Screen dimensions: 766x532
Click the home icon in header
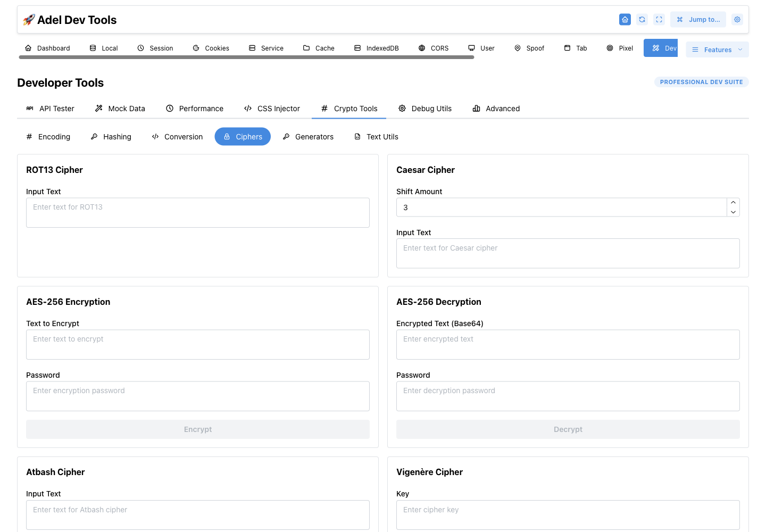625,20
